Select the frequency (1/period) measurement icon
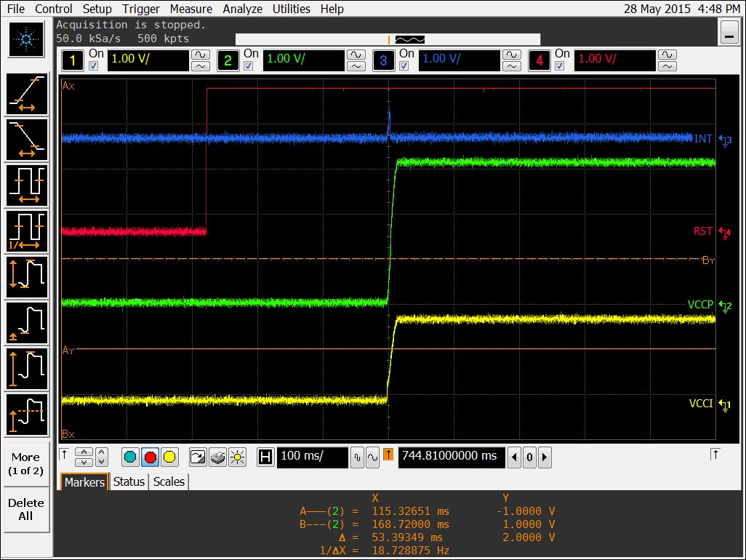The width and height of the screenshot is (746, 560). tap(27, 231)
